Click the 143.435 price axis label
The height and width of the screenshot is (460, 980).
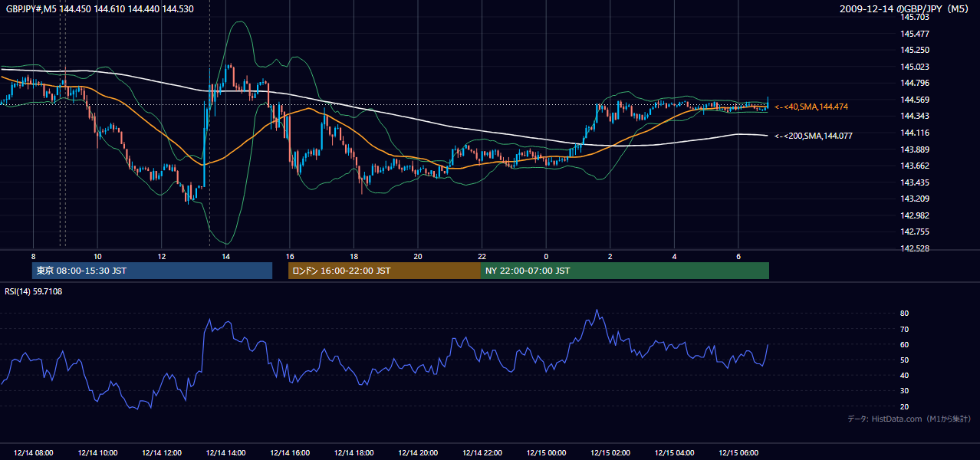(x=913, y=182)
